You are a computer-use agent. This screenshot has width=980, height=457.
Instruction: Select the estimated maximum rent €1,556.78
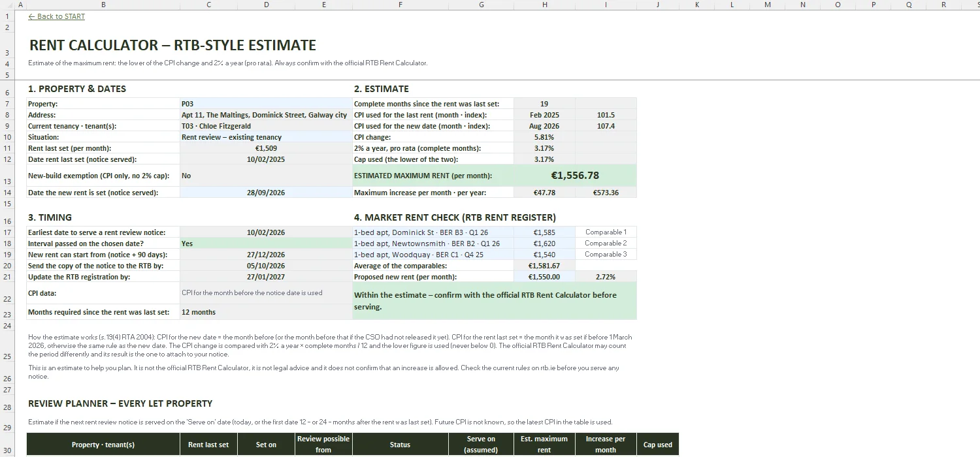pyautogui.click(x=575, y=176)
